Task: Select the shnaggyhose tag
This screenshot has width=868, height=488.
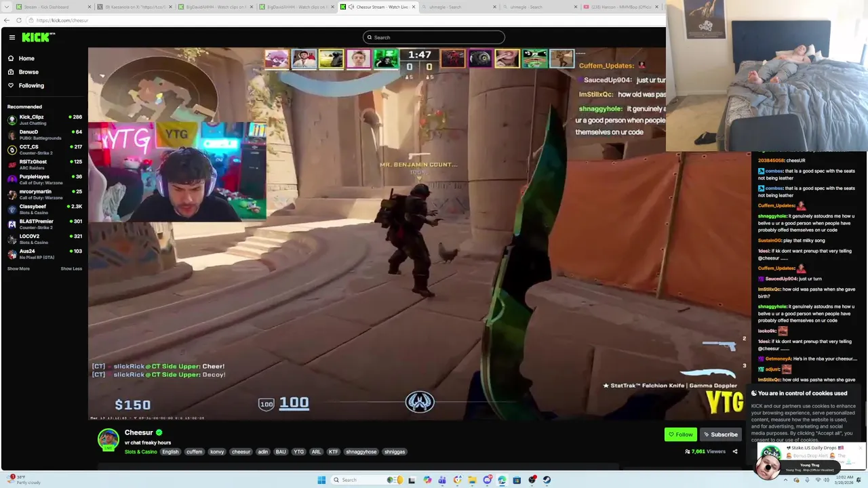Action: (x=361, y=452)
